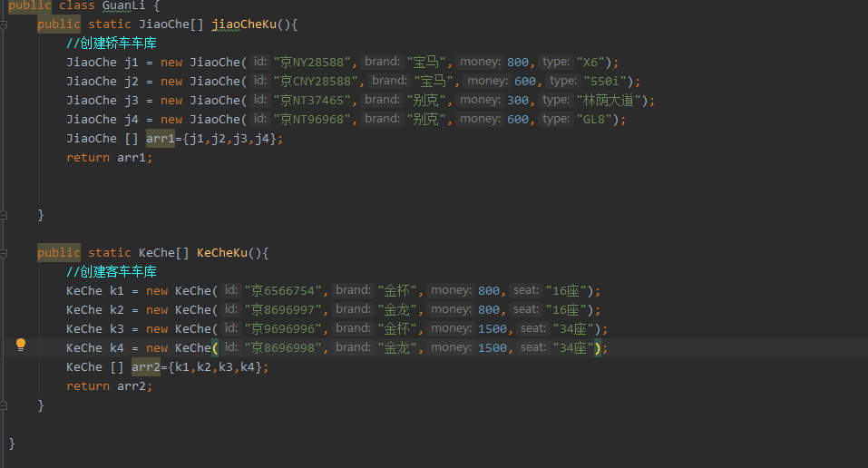Collapse the KeCheKu method fold marker
The image size is (868, 468).
4,254
